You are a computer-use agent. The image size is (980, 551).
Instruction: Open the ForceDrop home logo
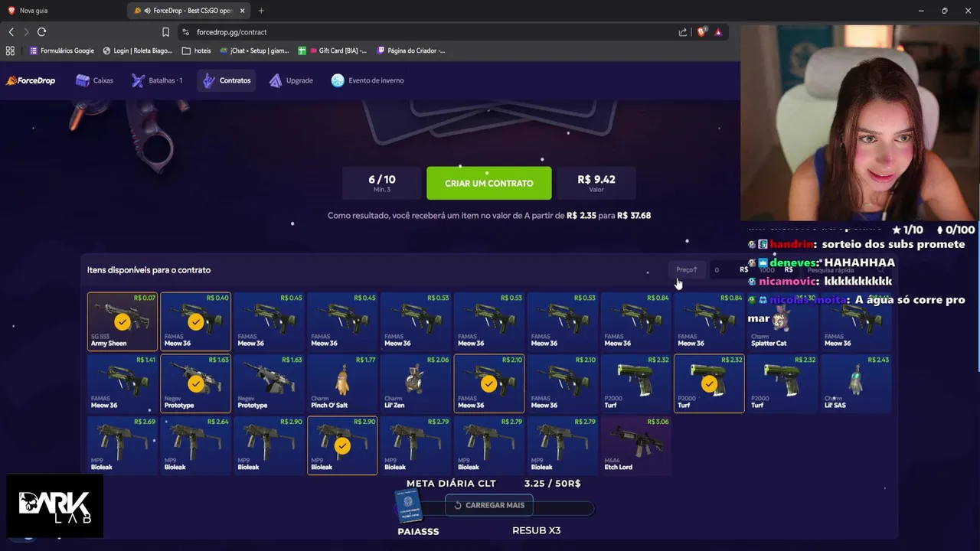[x=31, y=80]
